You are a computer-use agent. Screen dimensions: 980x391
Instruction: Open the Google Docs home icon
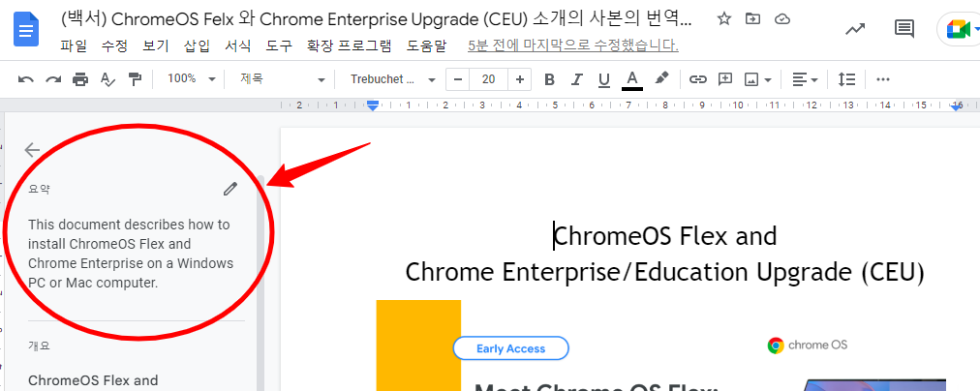tap(26, 29)
